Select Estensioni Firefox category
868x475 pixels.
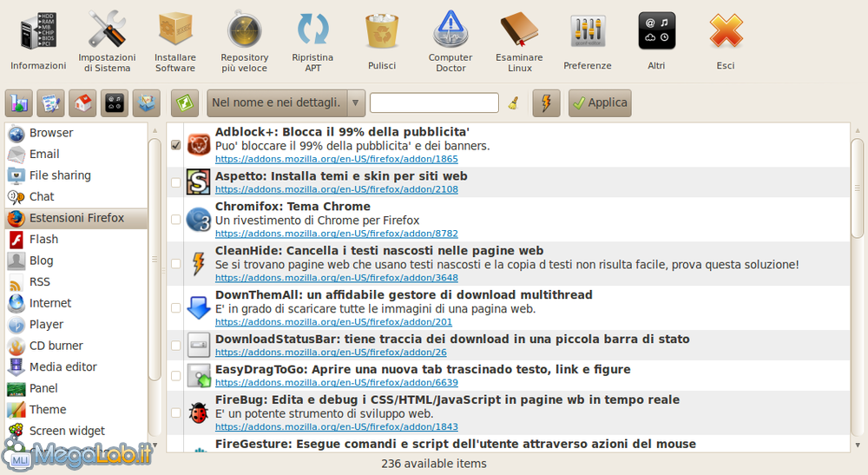tap(76, 218)
